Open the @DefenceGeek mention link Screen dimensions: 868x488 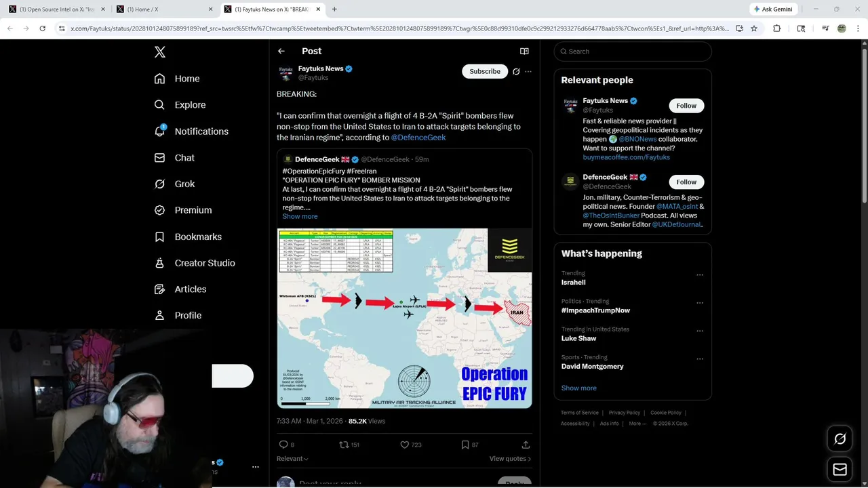point(418,138)
